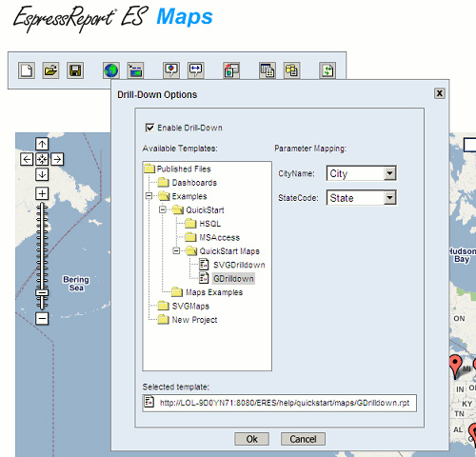Uncheck the Enable Drill-Down checkbox

tap(149, 128)
